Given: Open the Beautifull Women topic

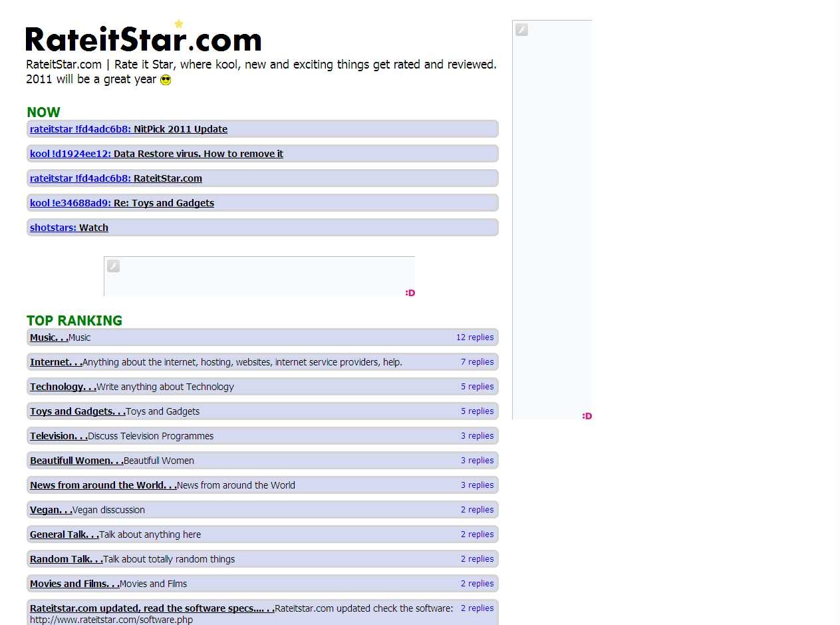Looking at the screenshot, I should pos(76,461).
